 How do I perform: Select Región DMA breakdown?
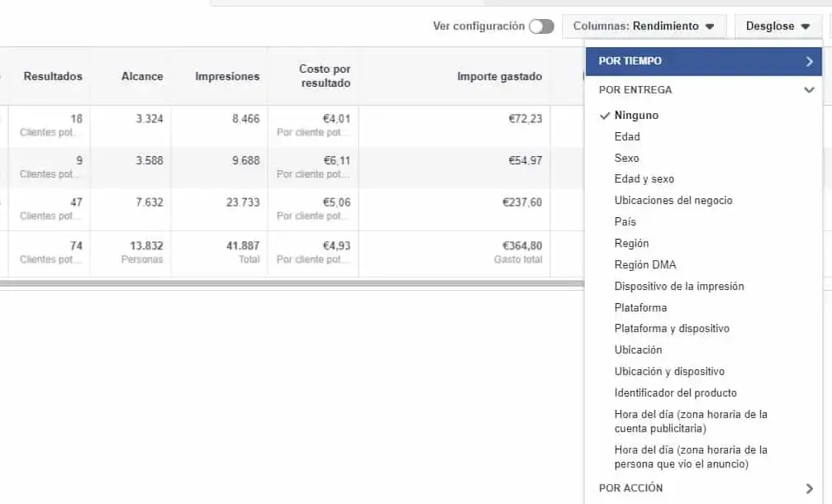tap(645, 265)
